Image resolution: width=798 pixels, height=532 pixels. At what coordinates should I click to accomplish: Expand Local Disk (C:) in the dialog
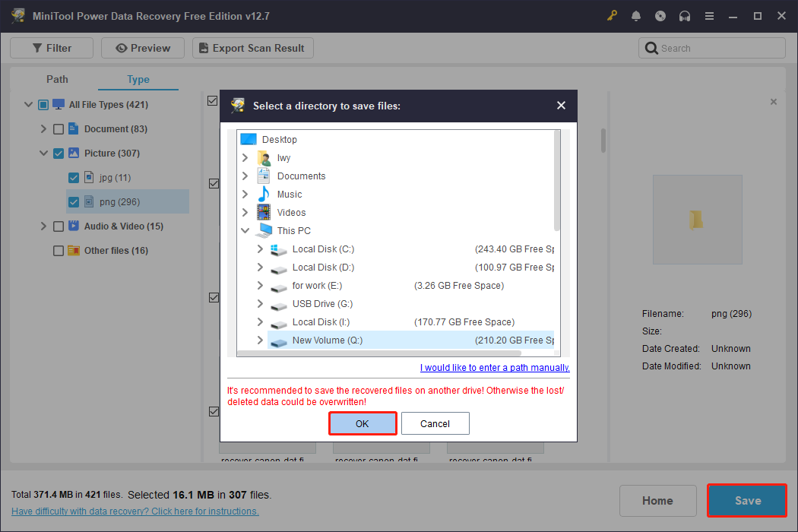coord(260,249)
